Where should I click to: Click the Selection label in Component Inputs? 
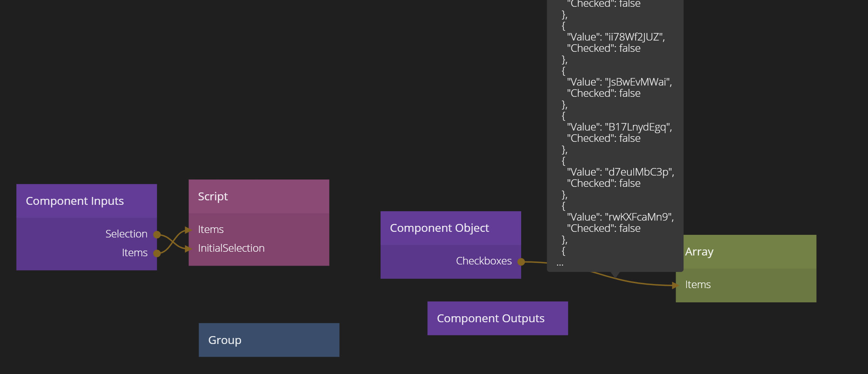[126, 234]
